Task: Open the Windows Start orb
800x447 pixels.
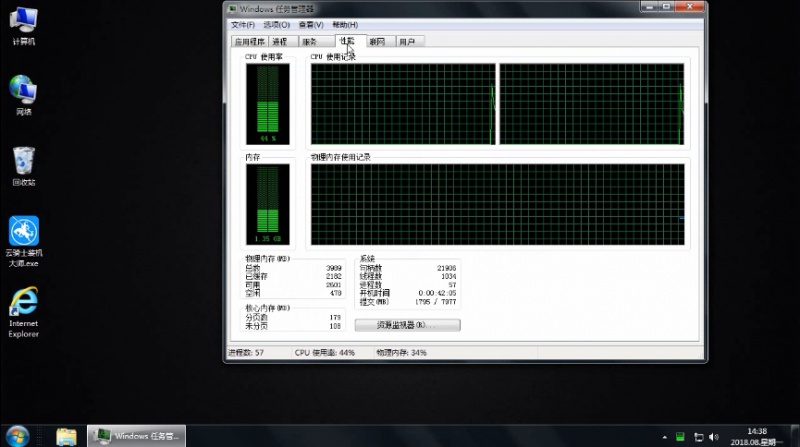Action: point(17,436)
